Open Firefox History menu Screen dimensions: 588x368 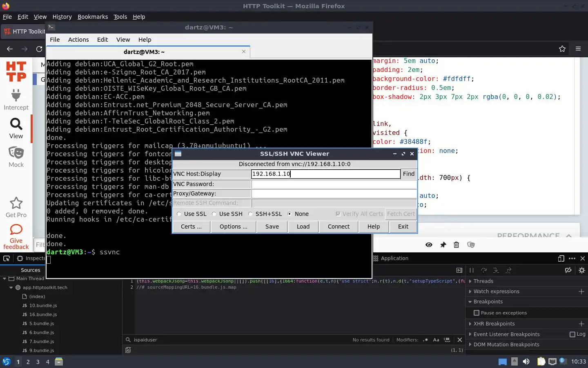tap(62, 17)
